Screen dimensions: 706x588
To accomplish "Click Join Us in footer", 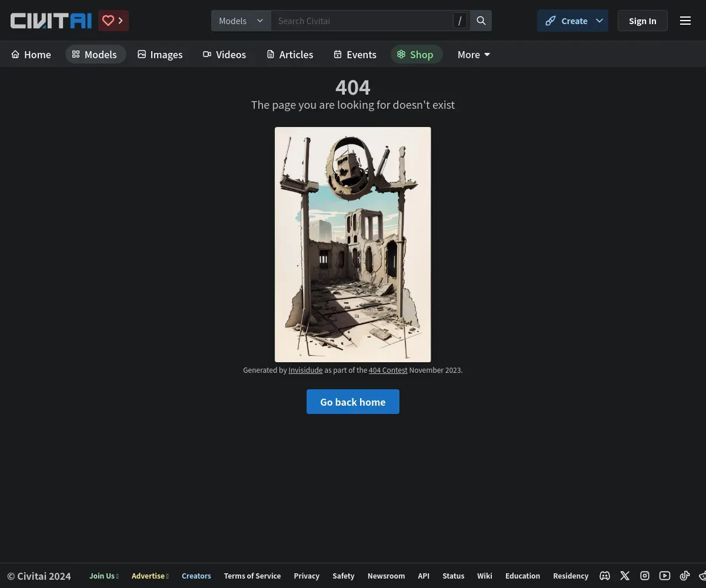I will [104, 576].
